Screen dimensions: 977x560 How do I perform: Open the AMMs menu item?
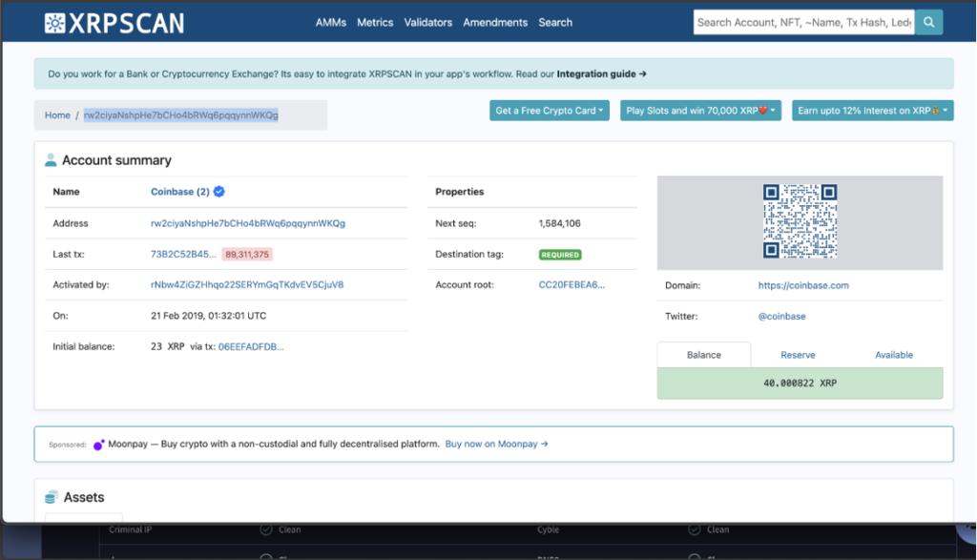(331, 22)
